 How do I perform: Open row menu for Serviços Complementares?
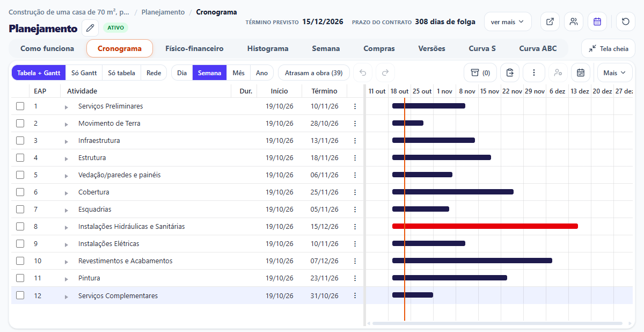point(355,295)
